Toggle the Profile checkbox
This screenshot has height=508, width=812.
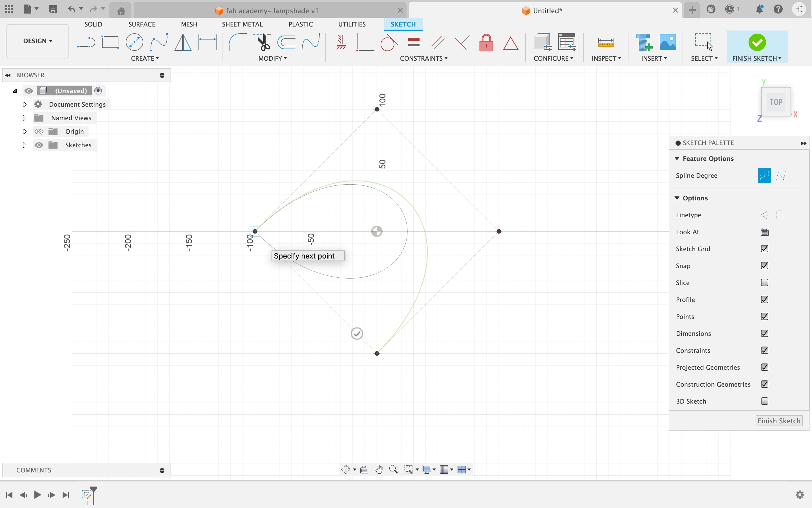click(x=764, y=299)
